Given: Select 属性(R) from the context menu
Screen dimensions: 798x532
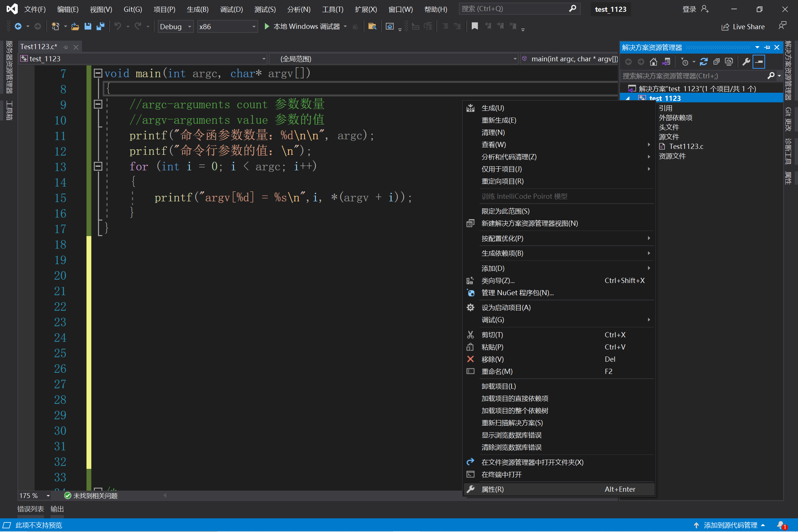Looking at the screenshot, I should (x=492, y=489).
